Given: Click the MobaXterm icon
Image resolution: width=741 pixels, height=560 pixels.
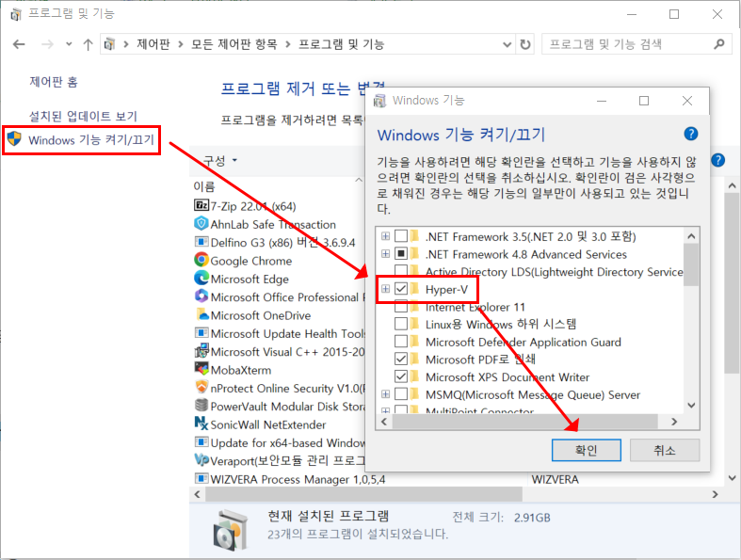Looking at the screenshot, I should coord(201,369).
